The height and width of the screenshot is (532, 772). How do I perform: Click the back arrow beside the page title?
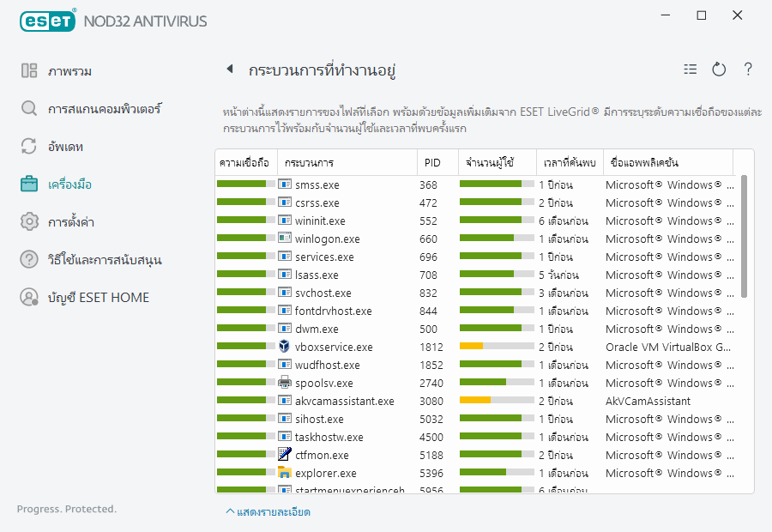(x=229, y=70)
